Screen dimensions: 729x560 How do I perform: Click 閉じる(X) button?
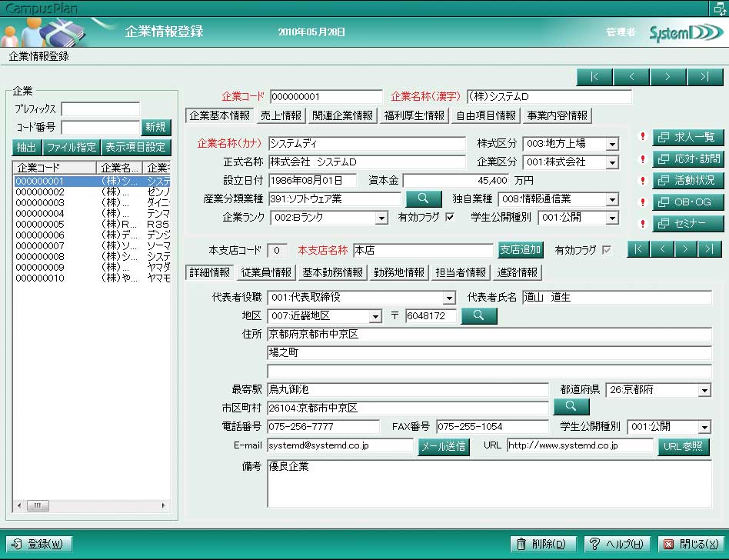(x=691, y=544)
